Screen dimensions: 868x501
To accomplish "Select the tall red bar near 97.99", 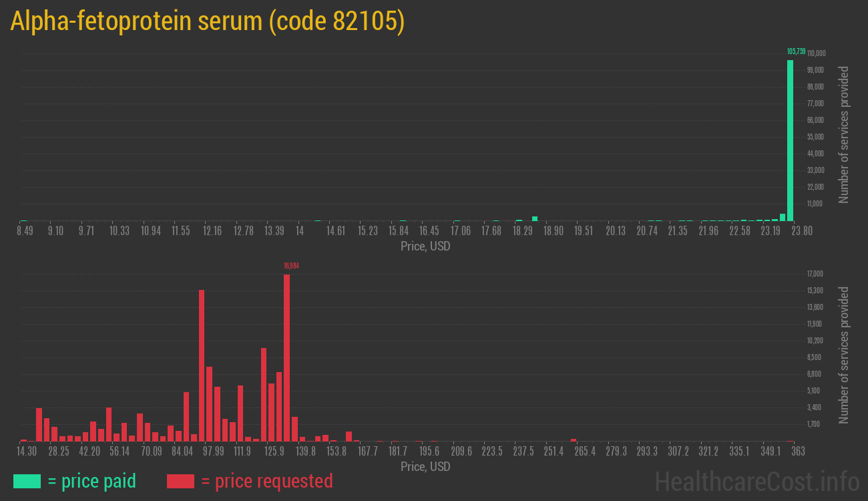I will click(200, 364).
